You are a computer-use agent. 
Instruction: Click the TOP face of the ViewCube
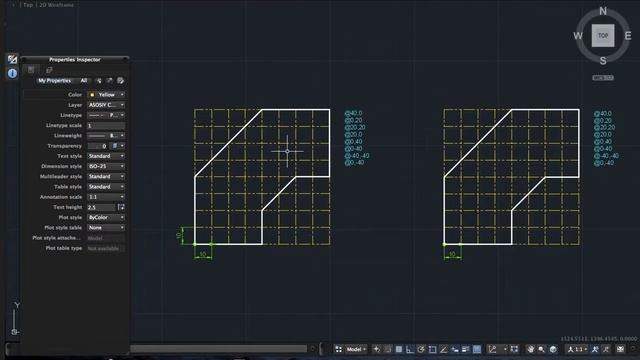[x=603, y=36]
